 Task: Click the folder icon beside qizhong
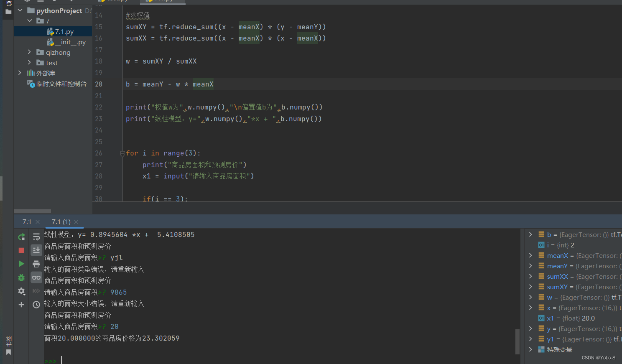click(40, 52)
